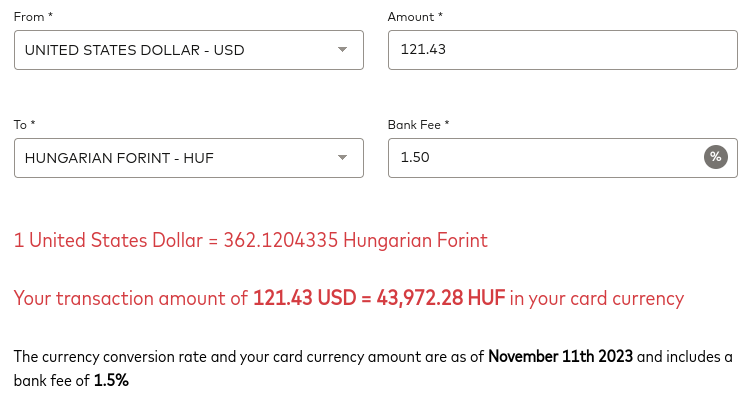The width and height of the screenshot is (755, 401).
Task: Click the bold 121.43 USD transaction amount
Action: (x=304, y=298)
